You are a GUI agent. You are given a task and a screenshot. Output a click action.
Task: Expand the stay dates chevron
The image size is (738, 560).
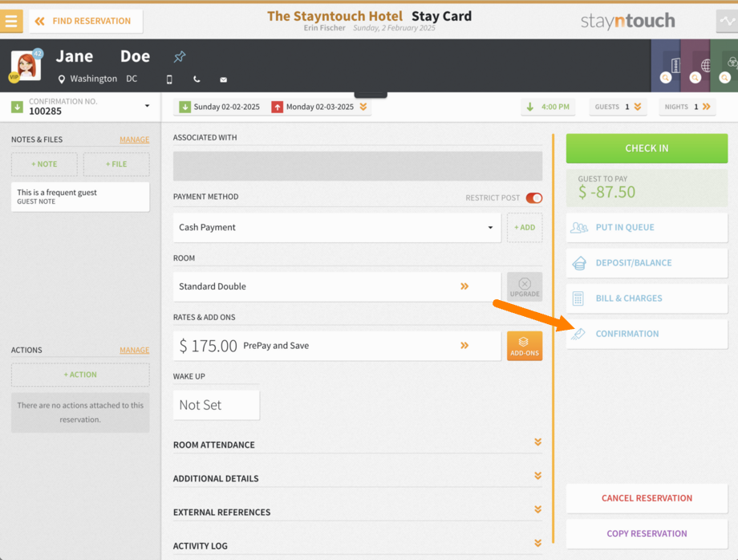[363, 107]
